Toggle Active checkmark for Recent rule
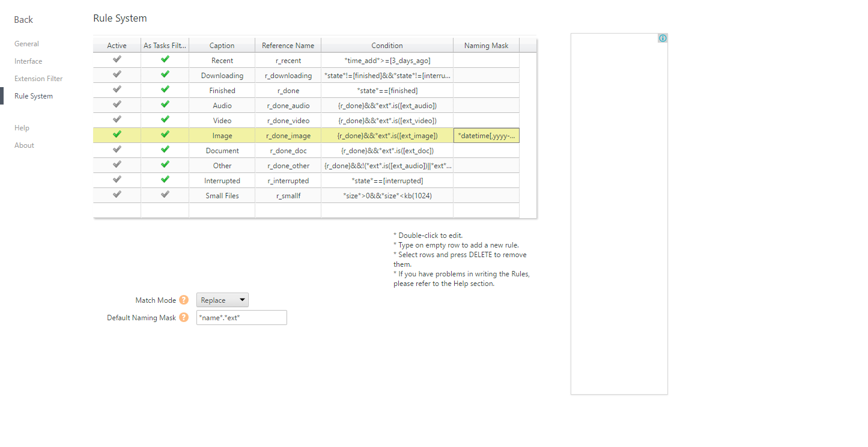 pyautogui.click(x=117, y=59)
